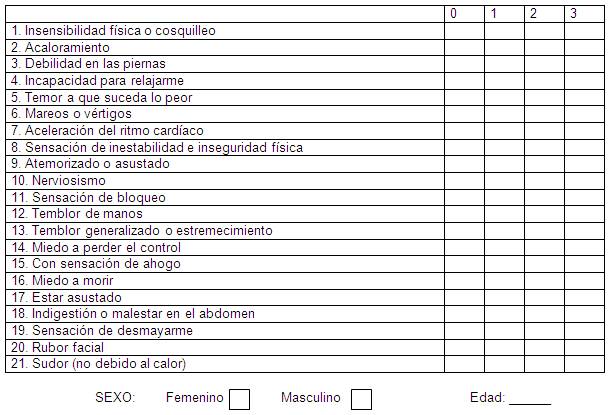Screen dimensions: 611x415
Task: Choose score 1 for Aceleración del ritmo cardíaco
Action: point(504,131)
